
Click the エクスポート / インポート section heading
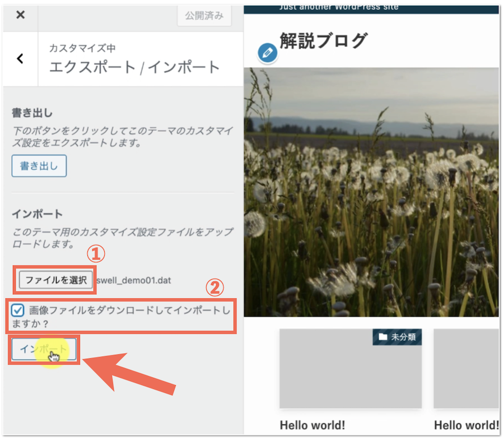tap(134, 67)
